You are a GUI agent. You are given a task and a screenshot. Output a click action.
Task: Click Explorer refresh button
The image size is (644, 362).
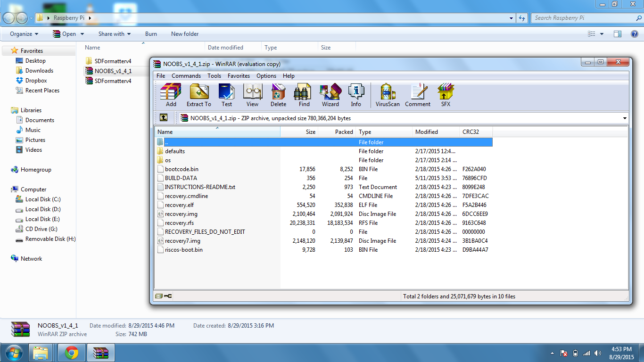(522, 18)
